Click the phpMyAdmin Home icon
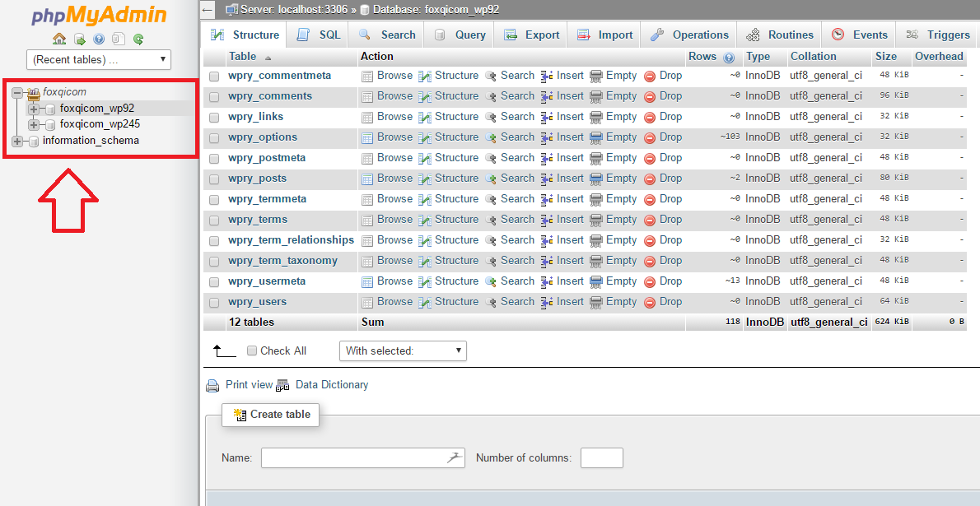 (59, 39)
